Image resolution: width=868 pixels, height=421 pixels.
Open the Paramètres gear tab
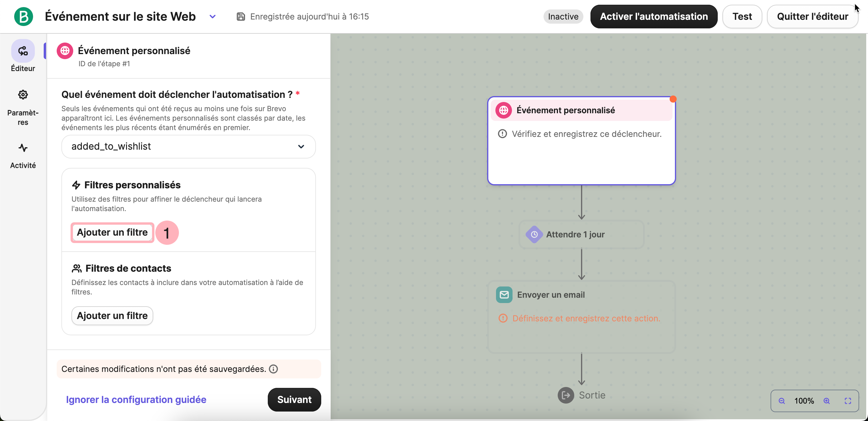tap(23, 95)
